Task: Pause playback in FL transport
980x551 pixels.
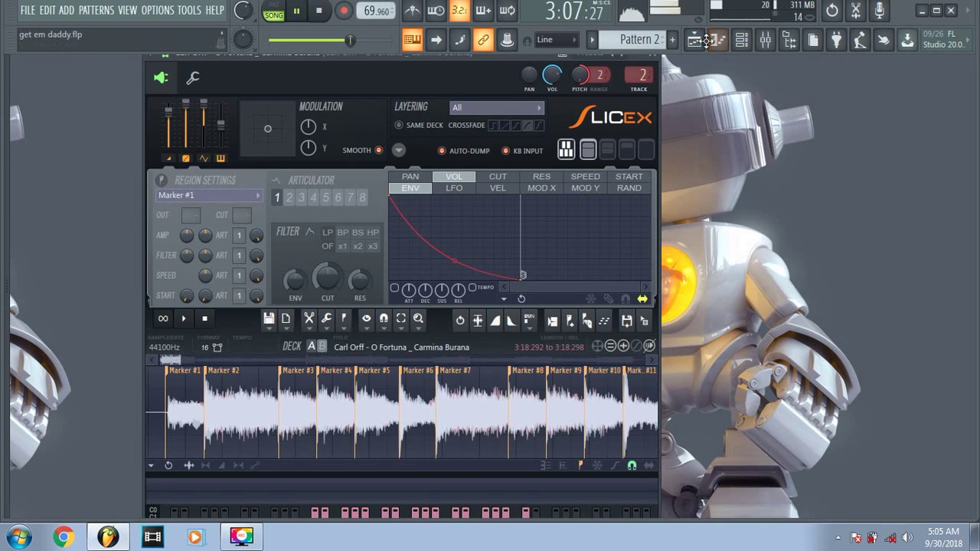Action: pyautogui.click(x=296, y=11)
